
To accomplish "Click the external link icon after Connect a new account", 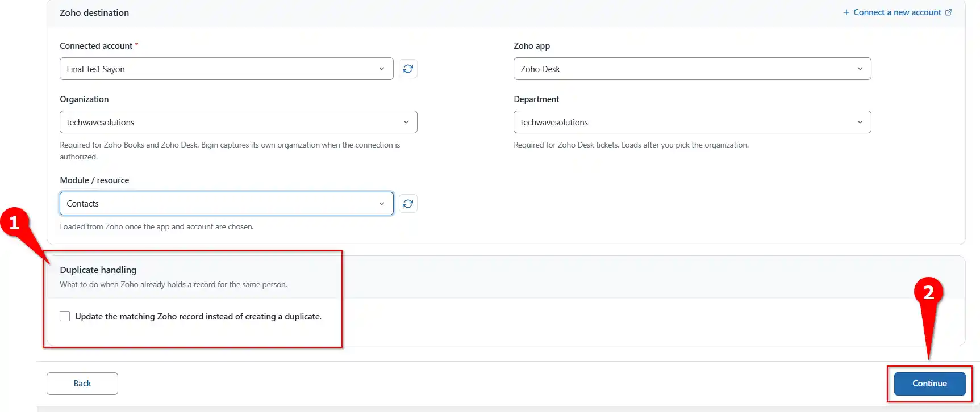I will [948, 12].
